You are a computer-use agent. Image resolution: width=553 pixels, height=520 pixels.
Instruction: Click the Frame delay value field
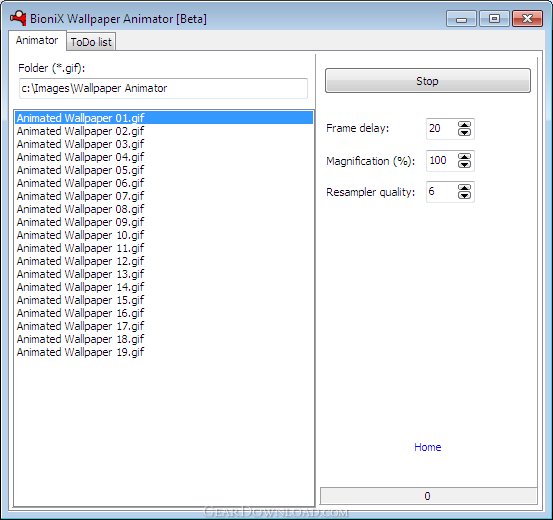442,129
